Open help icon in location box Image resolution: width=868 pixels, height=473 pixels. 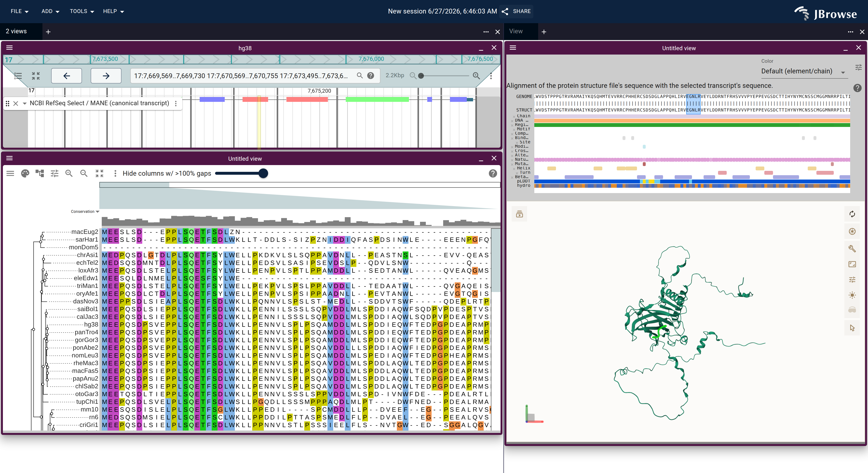point(371,76)
